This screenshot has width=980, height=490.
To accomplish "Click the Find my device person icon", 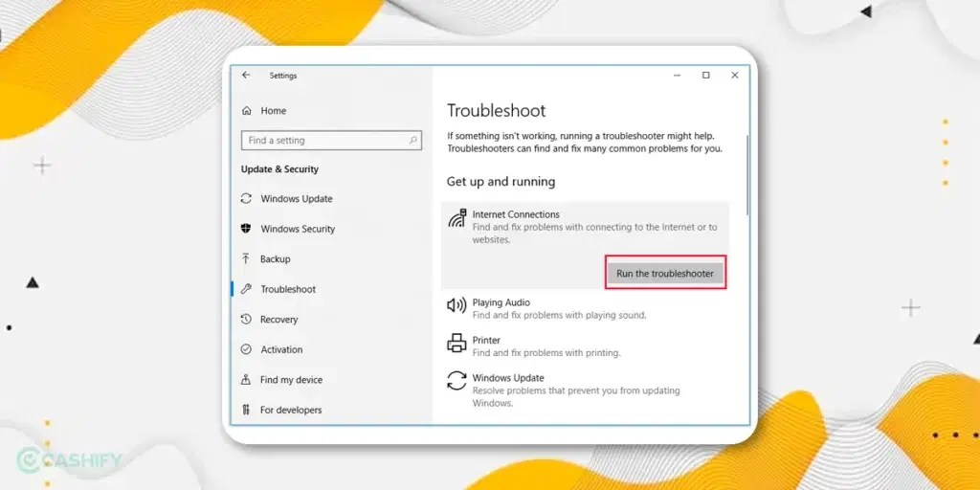I will click(246, 379).
